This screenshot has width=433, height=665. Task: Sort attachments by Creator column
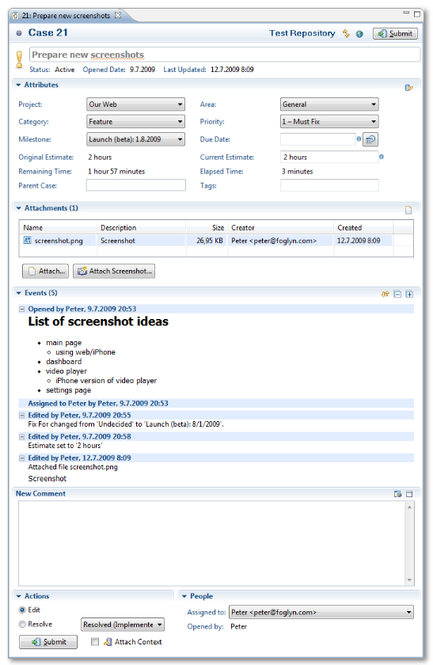(280, 227)
